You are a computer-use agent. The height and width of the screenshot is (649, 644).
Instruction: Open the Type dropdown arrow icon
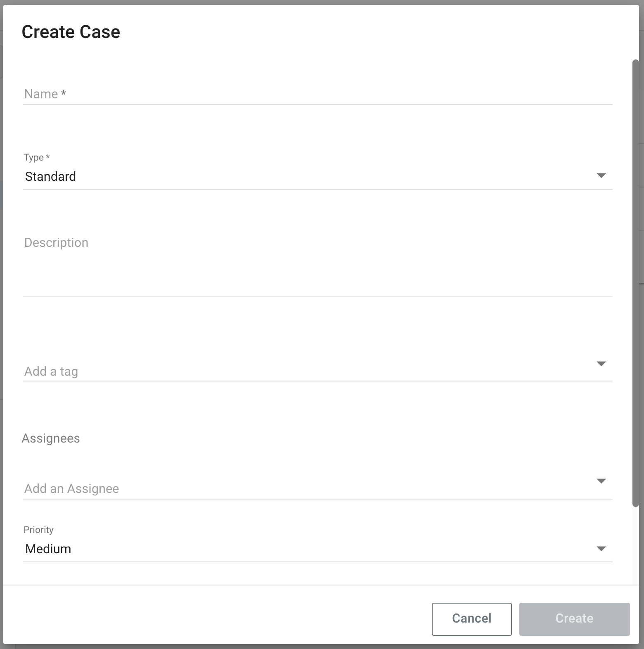(601, 175)
